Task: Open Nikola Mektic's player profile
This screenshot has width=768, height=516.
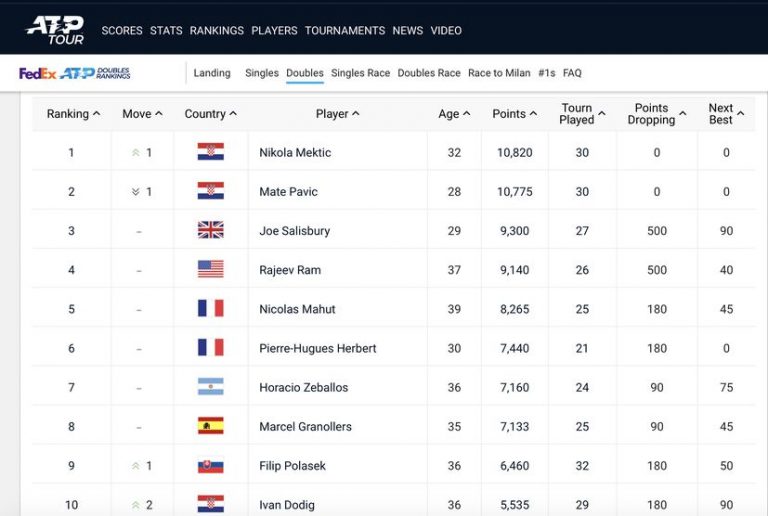Action: tap(295, 153)
